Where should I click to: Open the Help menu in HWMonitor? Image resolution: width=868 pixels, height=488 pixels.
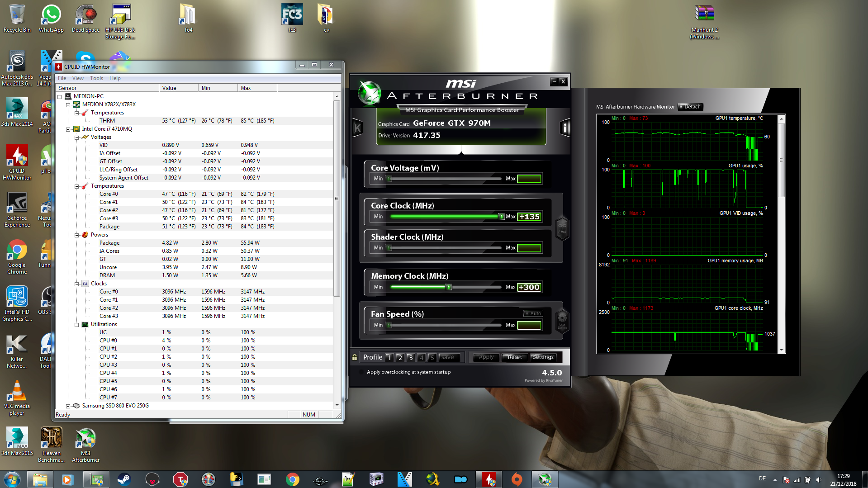click(115, 78)
